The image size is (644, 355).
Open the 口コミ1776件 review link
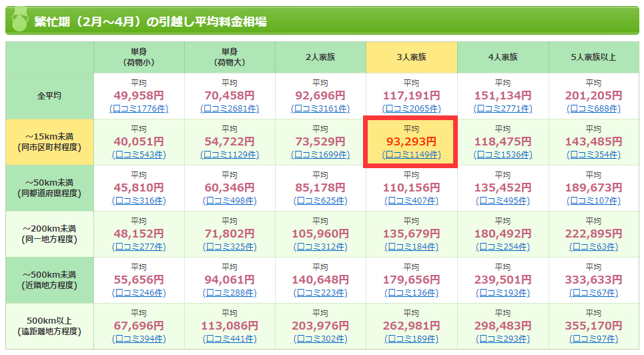pyautogui.click(x=139, y=109)
